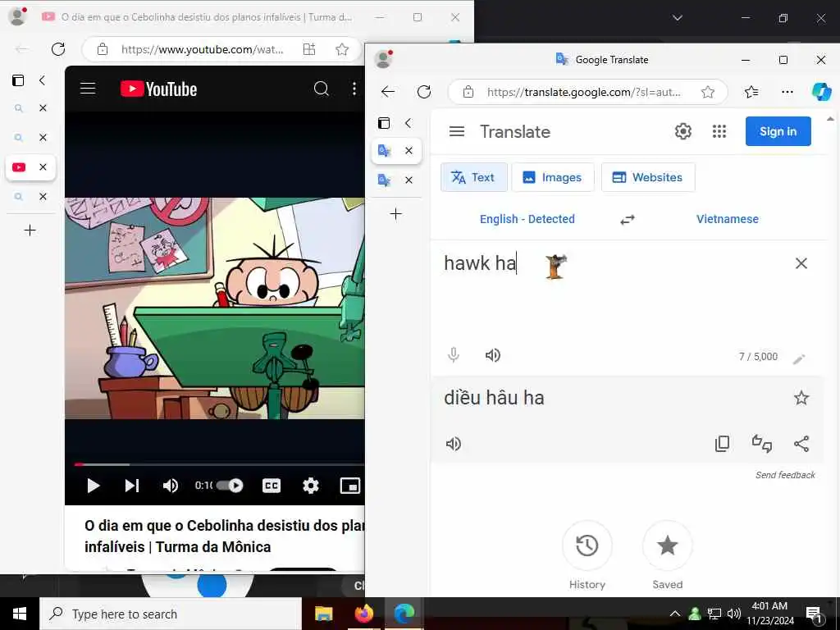Share the translation
This screenshot has width=840, height=630.
801,444
